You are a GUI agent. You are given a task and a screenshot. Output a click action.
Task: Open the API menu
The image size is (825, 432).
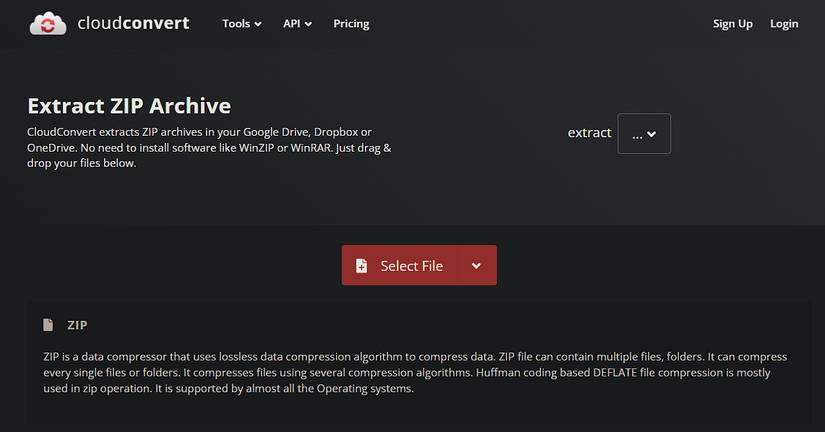pos(297,24)
